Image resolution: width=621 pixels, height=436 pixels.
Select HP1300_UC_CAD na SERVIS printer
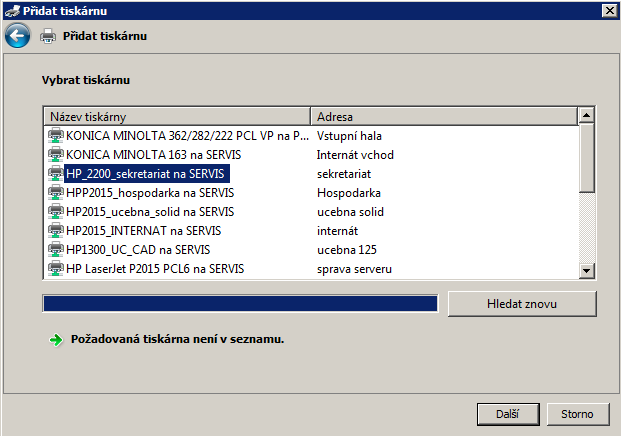pos(138,250)
